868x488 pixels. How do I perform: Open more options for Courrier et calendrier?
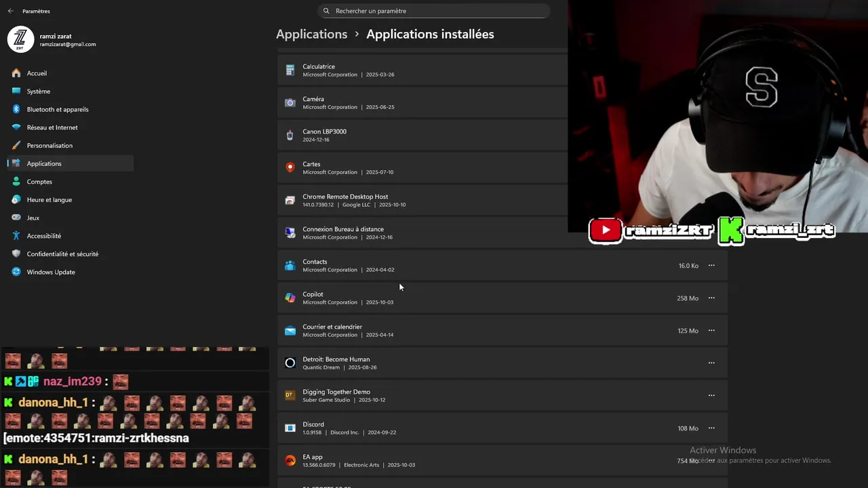(711, 331)
